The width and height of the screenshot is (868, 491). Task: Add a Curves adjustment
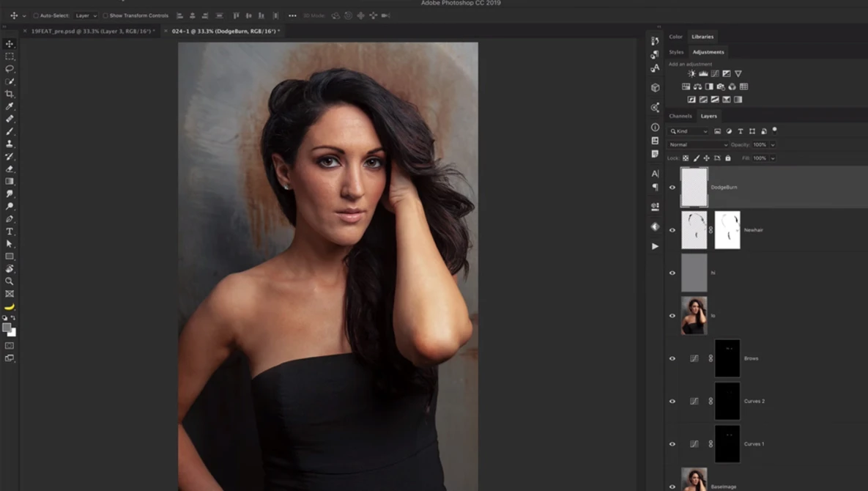pyautogui.click(x=715, y=73)
